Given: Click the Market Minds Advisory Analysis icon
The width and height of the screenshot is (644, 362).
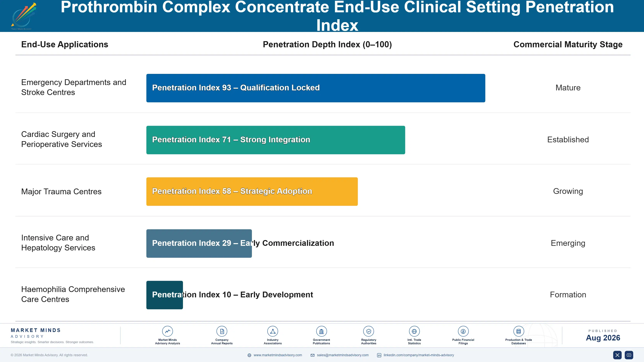Looking at the screenshot, I should (168, 331).
